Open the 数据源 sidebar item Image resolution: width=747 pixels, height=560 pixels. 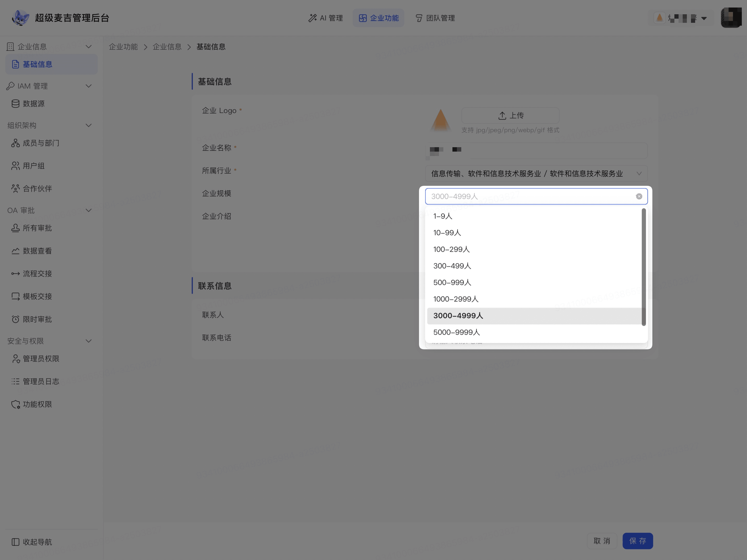(51, 104)
